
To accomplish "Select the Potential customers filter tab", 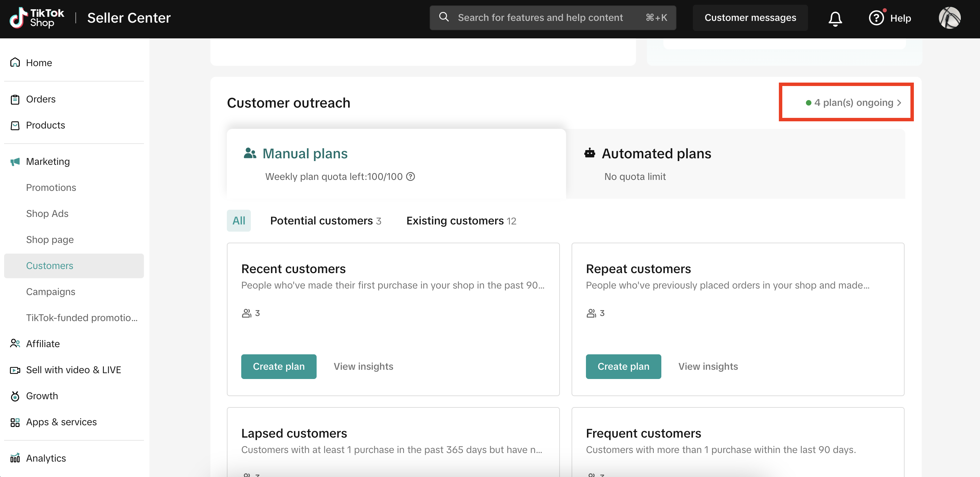I will coord(325,221).
